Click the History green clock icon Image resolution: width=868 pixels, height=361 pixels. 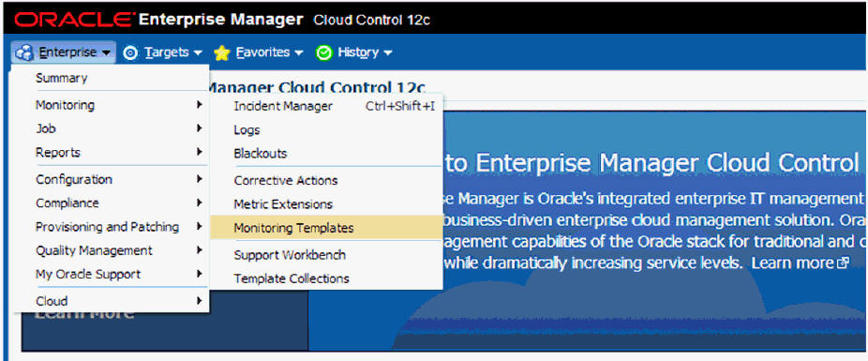click(323, 53)
